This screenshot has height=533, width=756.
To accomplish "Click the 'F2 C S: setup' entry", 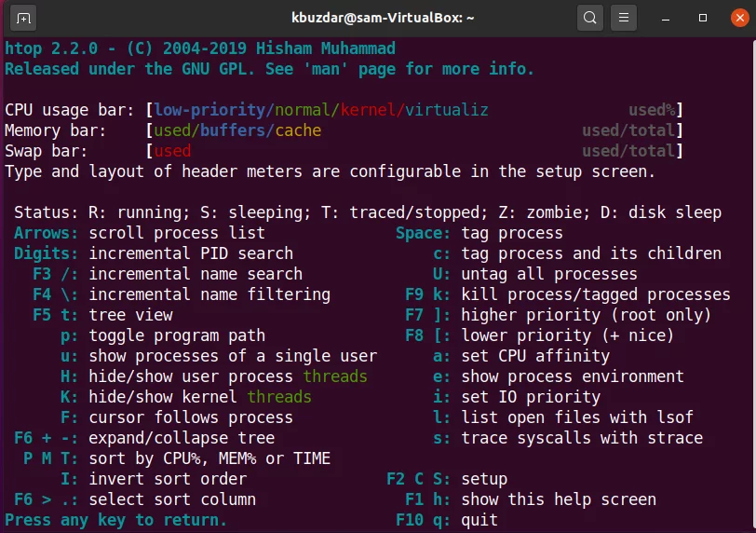I will [x=447, y=479].
